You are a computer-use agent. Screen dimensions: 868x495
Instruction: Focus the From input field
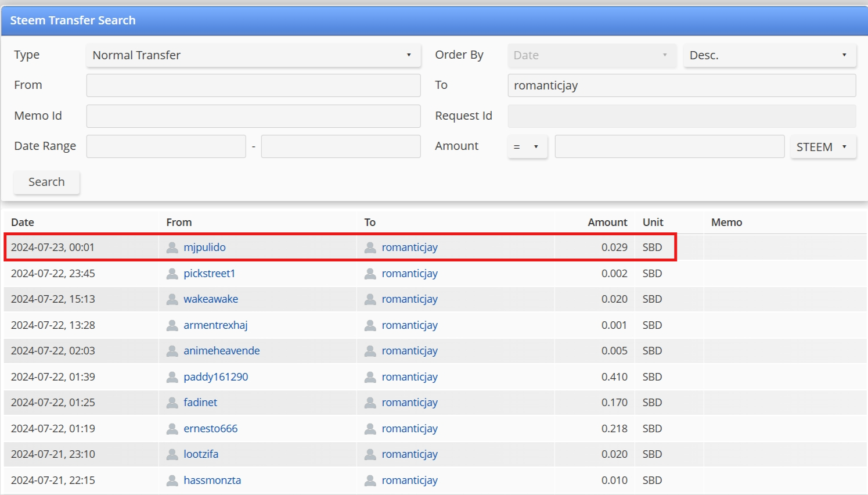click(253, 85)
